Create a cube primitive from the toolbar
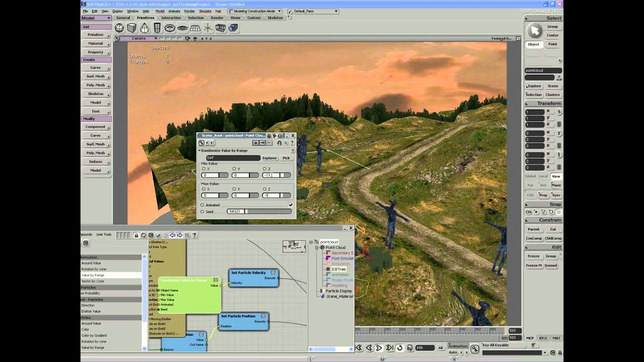 (x=132, y=28)
